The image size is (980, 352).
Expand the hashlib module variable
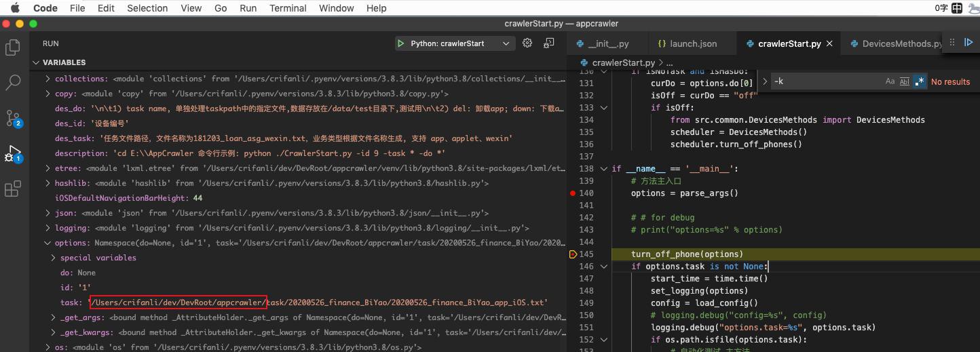pyautogui.click(x=48, y=183)
